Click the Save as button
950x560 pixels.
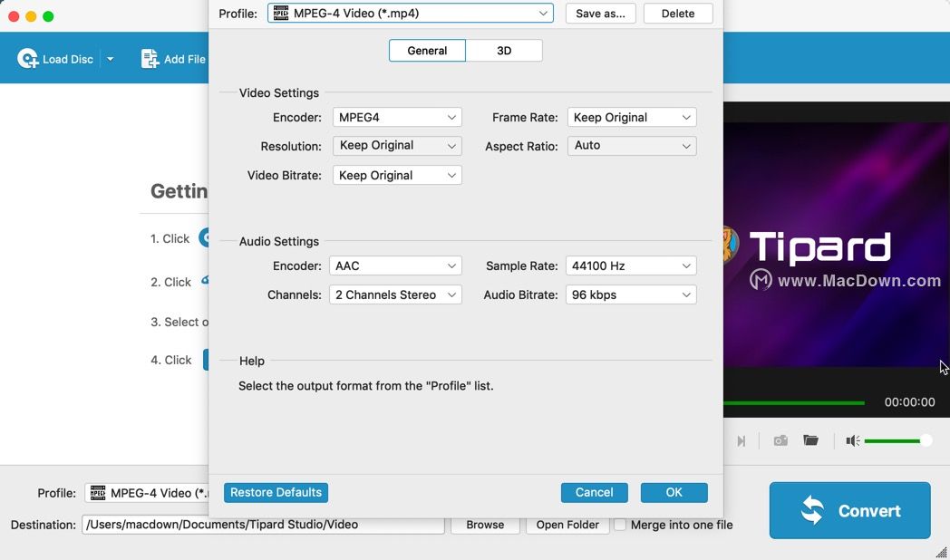coord(600,13)
